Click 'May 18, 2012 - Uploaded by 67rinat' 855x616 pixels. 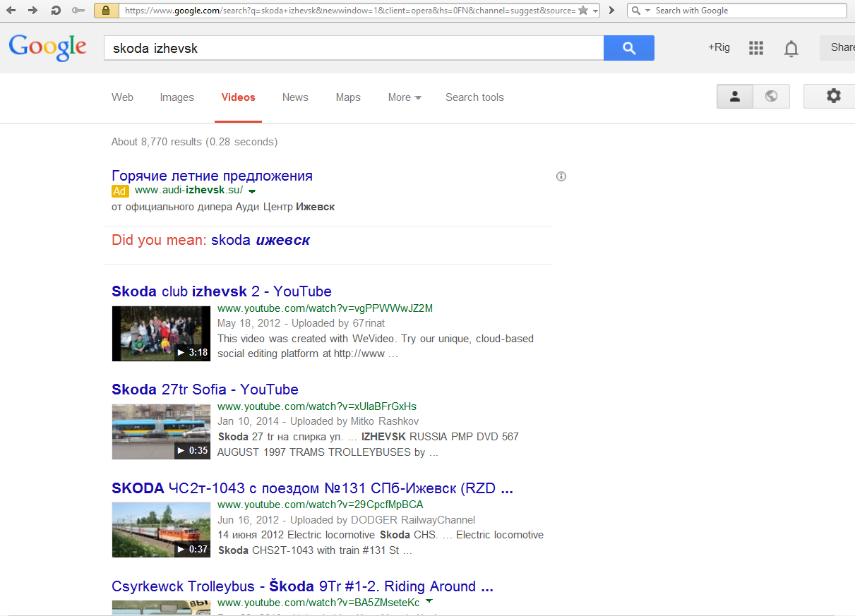301,323
